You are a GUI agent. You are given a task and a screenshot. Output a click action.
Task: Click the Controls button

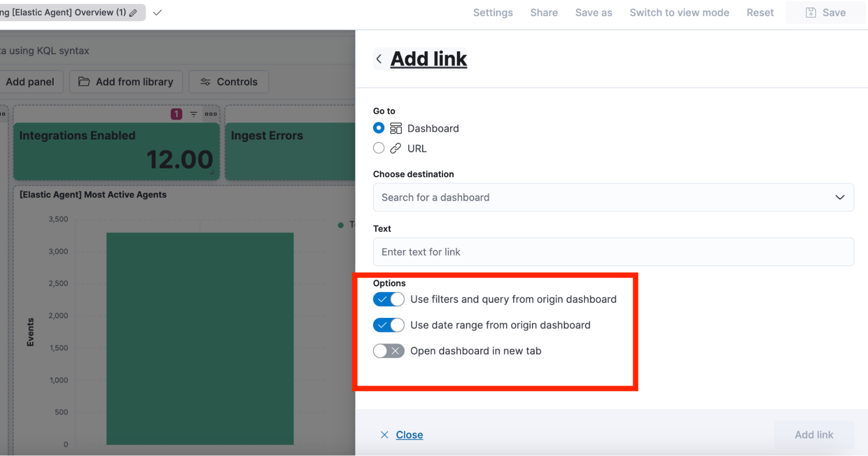pyautogui.click(x=229, y=82)
